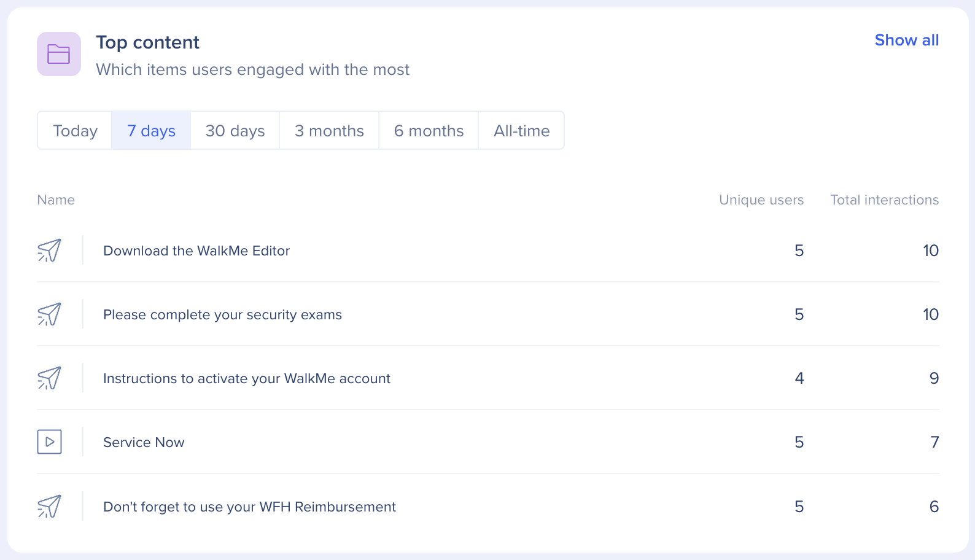Open the Show all link

pos(906,41)
